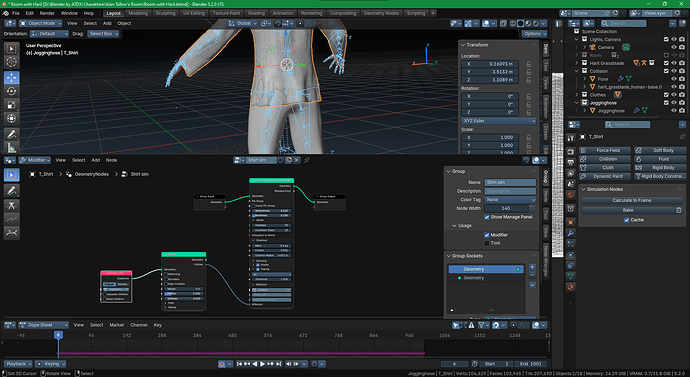Open Orientation Default dropdown
690x377 pixels.
pos(49,33)
